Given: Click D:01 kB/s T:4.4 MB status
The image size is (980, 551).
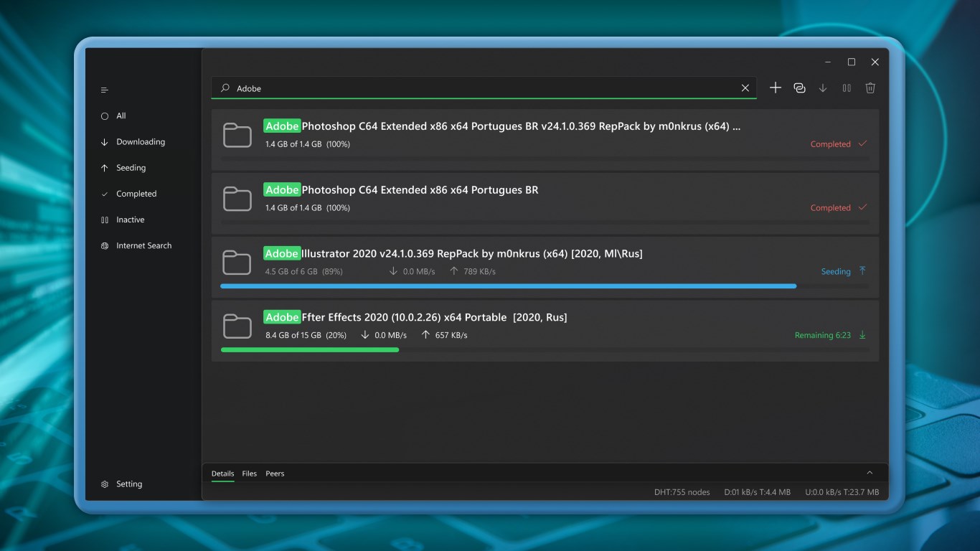Looking at the screenshot, I should point(757,492).
